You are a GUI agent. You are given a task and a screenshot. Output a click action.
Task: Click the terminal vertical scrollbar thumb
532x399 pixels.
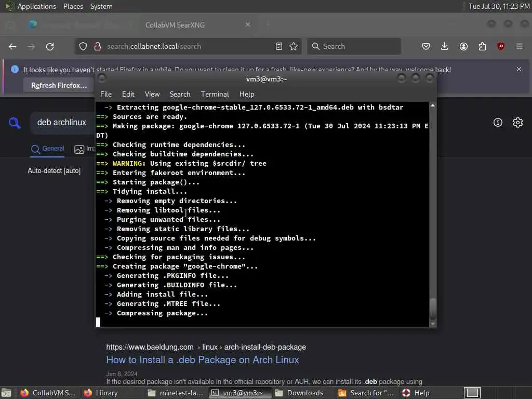(x=433, y=309)
